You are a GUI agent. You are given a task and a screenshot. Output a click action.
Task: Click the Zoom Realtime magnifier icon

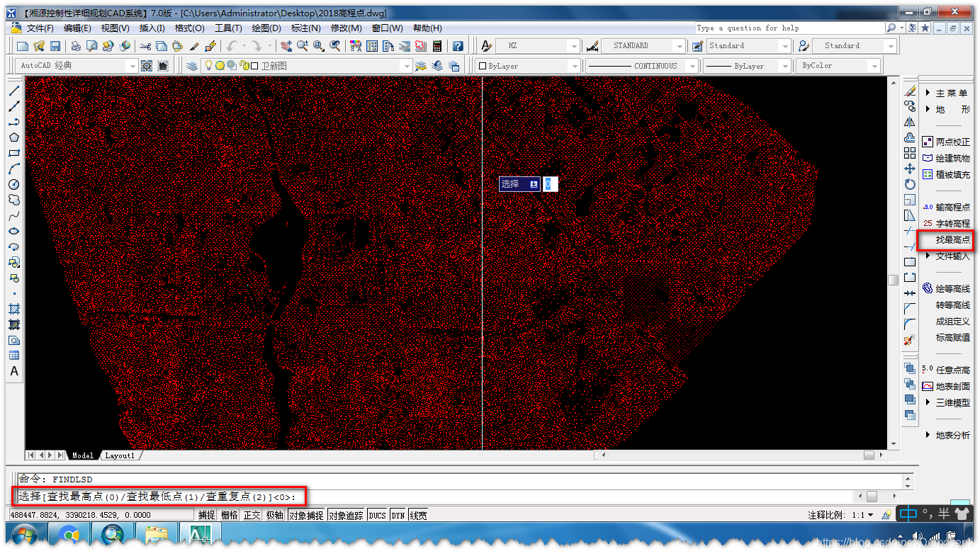303,46
